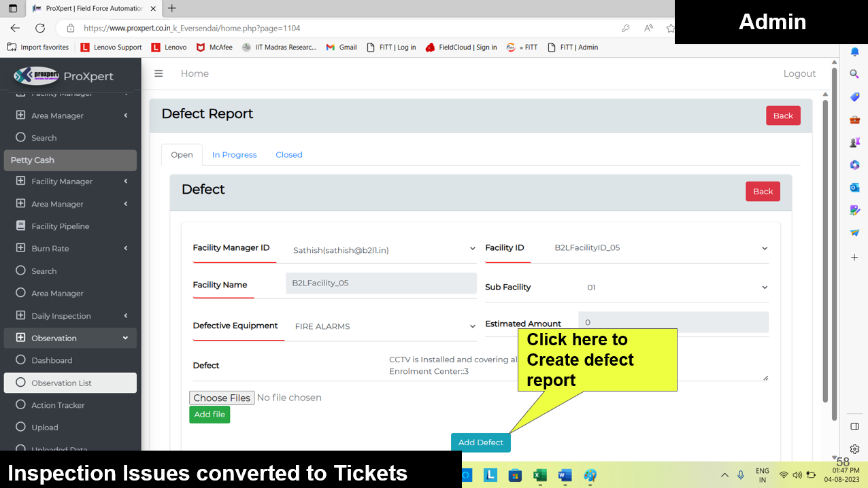868x488 pixels.
Task: Click the Edge sidebar search icon
Action: 854,74
